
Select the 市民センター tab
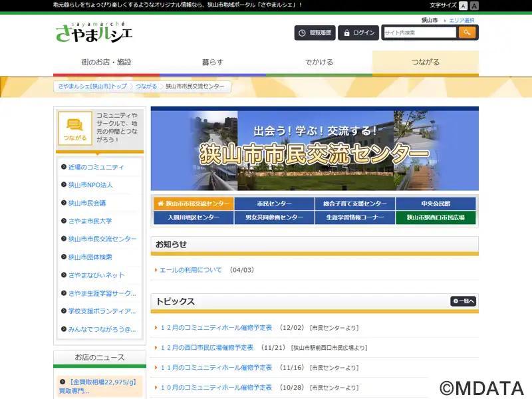[274, 203]
